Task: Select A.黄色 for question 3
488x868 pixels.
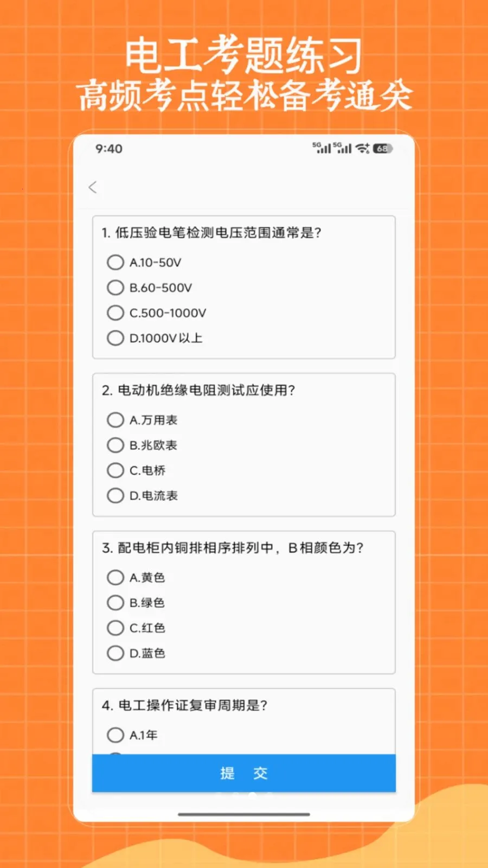Action: pyautogui.click(x=115, y=577)
